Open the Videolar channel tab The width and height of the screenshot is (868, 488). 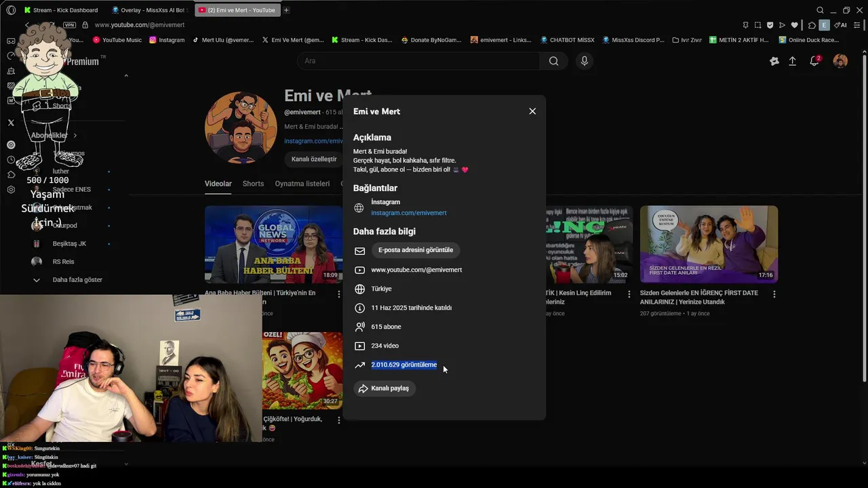point(218,184)
